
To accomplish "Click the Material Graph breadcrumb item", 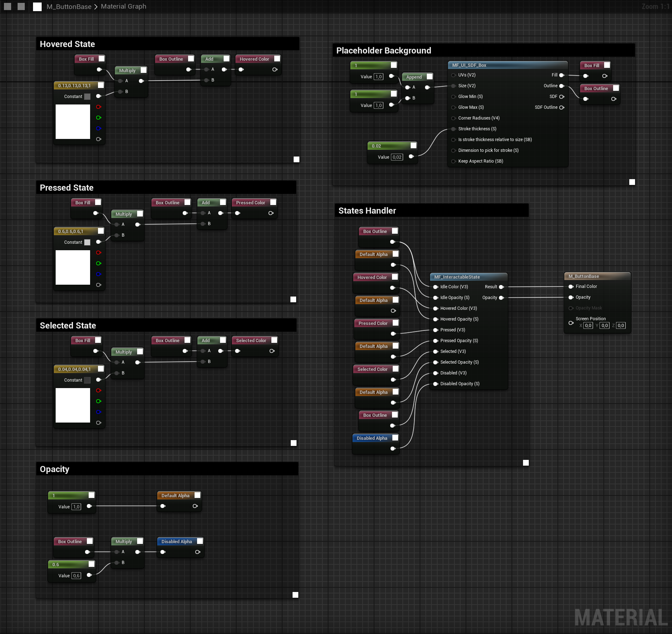I will point(123,6).
